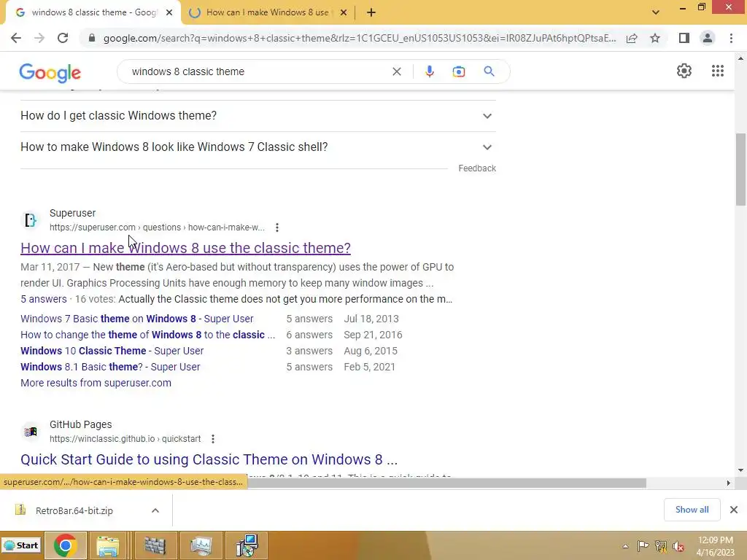747x560 pixels.
Task: Submit search with magnifier icon
Action: (489, 71)
